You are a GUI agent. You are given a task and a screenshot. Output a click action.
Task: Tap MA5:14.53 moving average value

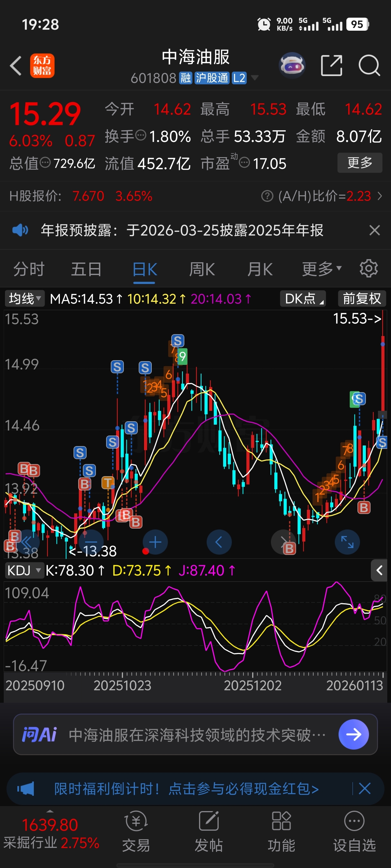pos(86,299)
